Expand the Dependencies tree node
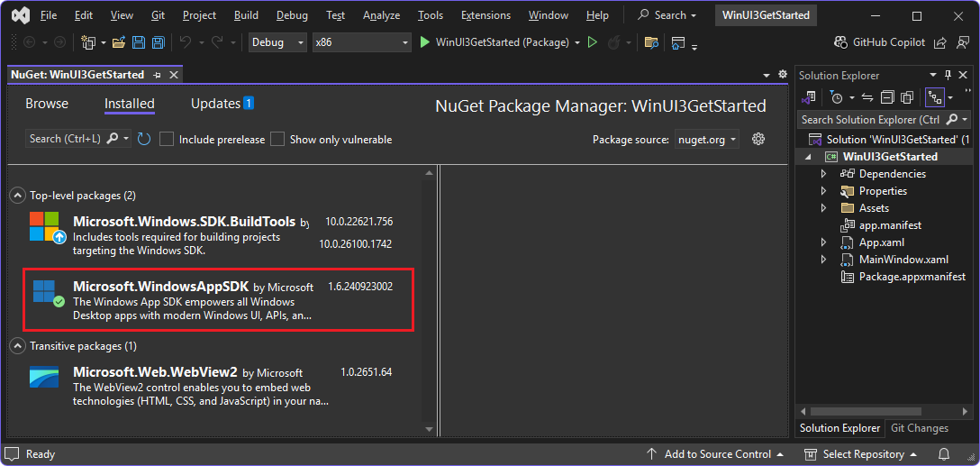The height and width of the screenshot is (466, 980). (x=824, y=174)
